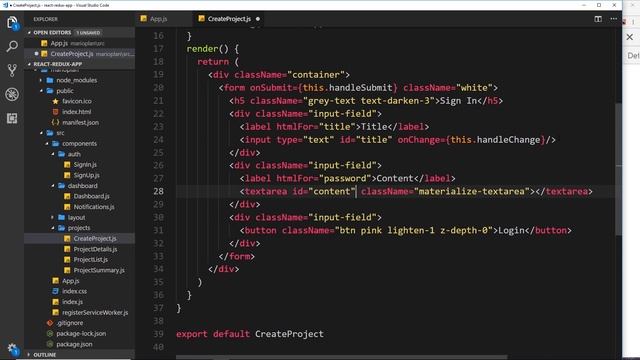
Task: Open the Explorer view icon
Action: pyautogui.click(x=12, y=22)
